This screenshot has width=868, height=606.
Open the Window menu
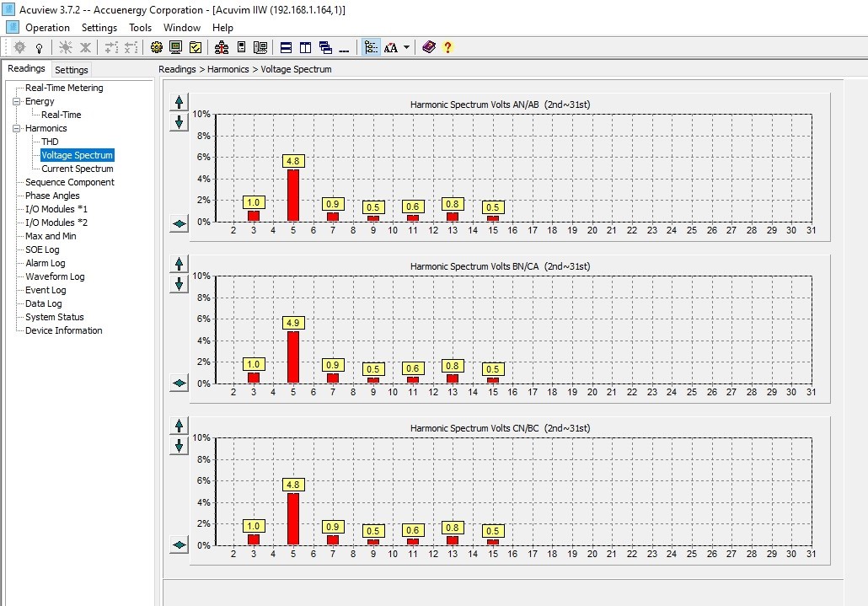[x=182, y=28]
